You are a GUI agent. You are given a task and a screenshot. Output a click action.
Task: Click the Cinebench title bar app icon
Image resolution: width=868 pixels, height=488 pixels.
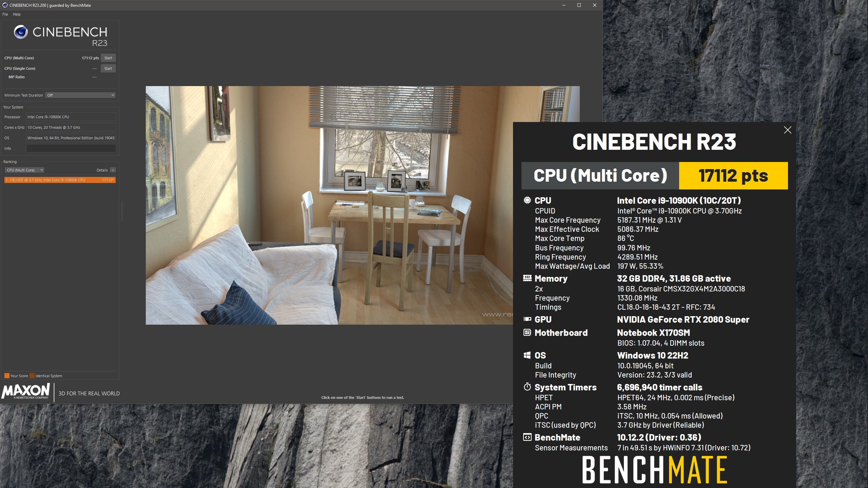pos(5,5)
